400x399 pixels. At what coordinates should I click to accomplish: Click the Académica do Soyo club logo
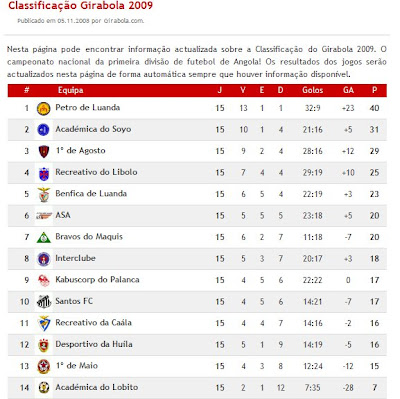coord(44,130)
